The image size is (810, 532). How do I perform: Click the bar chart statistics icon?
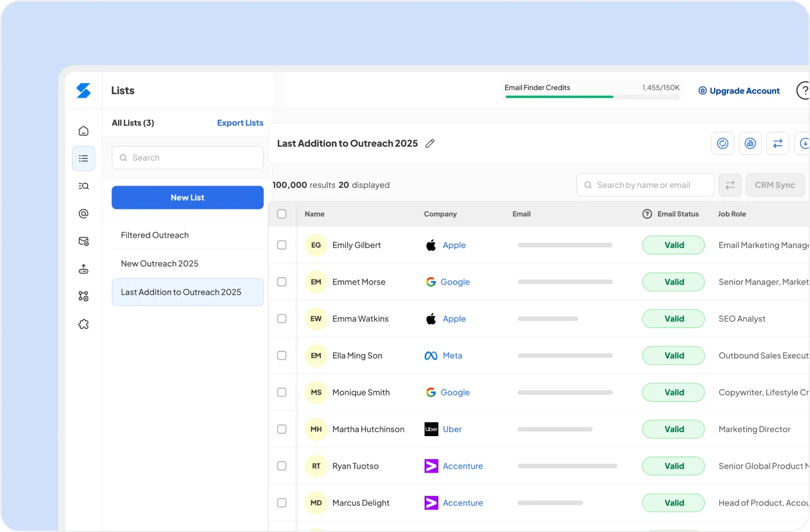point(750,144)
